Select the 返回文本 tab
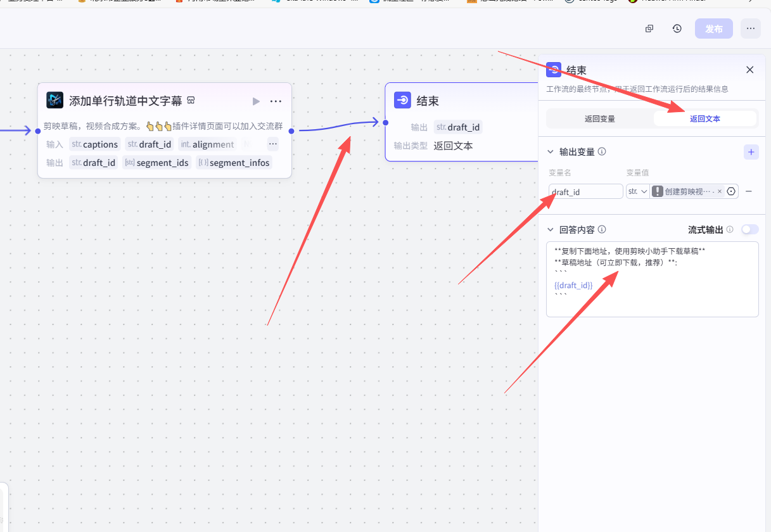This screenshot has width=771, height=532. 704,118
